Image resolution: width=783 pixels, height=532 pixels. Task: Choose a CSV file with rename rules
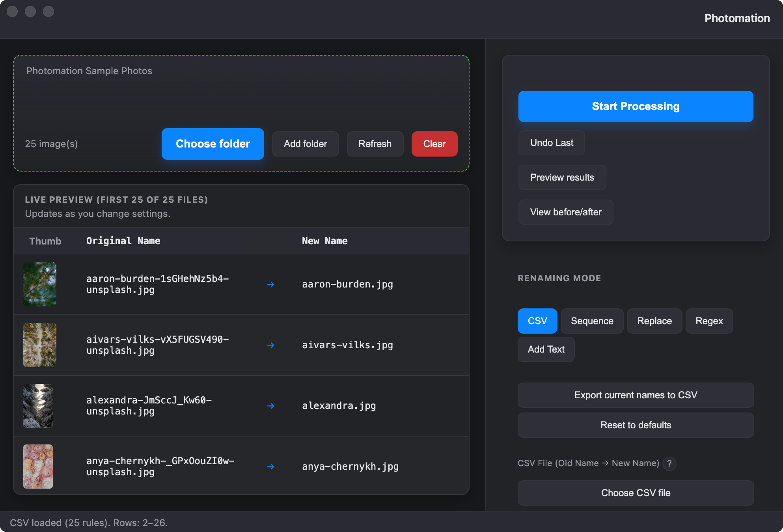coord(635,493)
